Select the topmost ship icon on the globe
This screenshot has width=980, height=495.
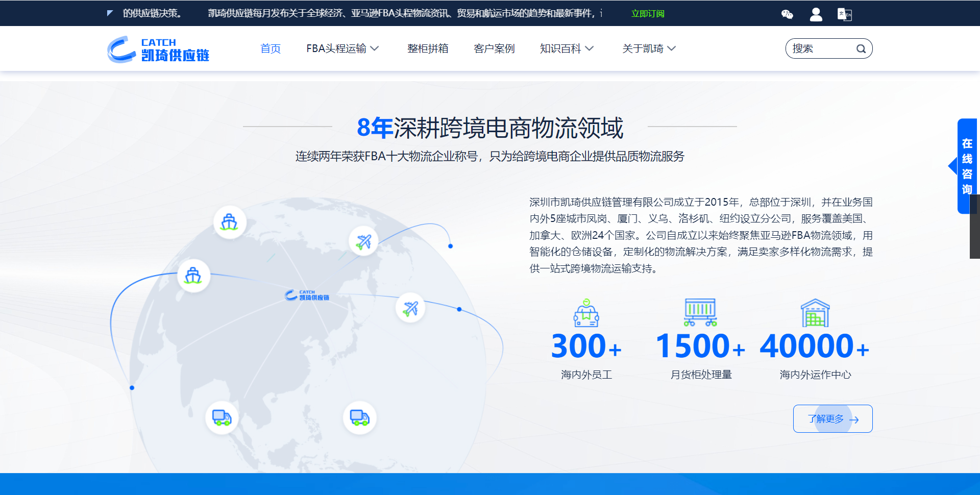click(230, 222)
